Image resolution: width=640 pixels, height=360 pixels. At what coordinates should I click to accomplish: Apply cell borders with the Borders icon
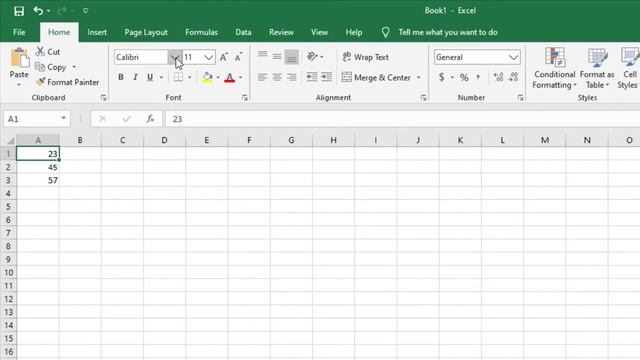pyautogui.click(x=178, y=77)
